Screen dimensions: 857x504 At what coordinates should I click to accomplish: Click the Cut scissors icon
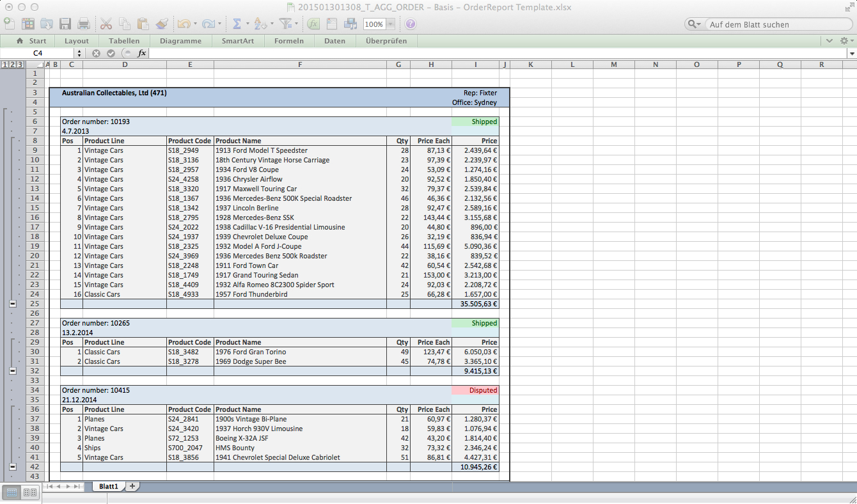tap(106, 24)
